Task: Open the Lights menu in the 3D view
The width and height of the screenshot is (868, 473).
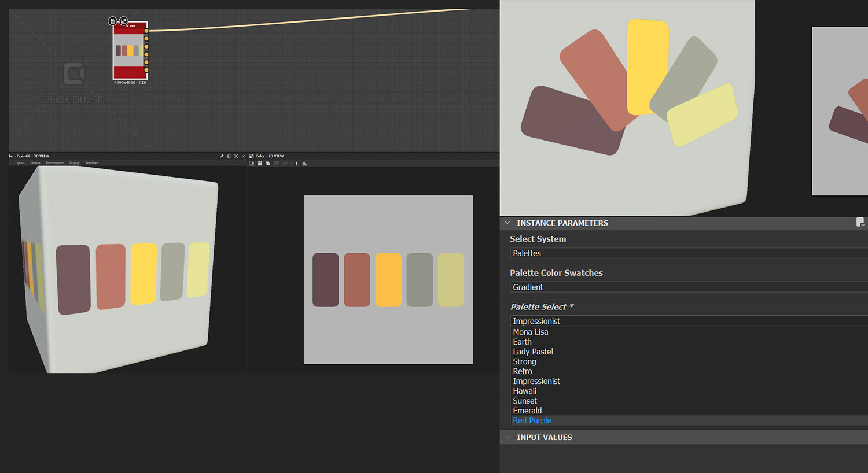Action: [19, 162]
